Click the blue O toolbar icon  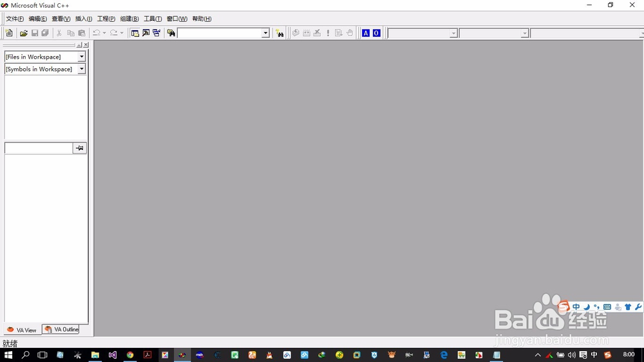pos(377,33)
